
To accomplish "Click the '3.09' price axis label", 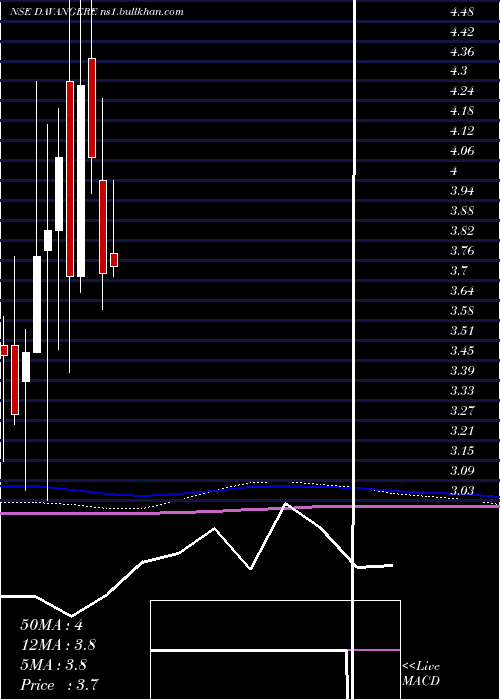I will [462, 470].
